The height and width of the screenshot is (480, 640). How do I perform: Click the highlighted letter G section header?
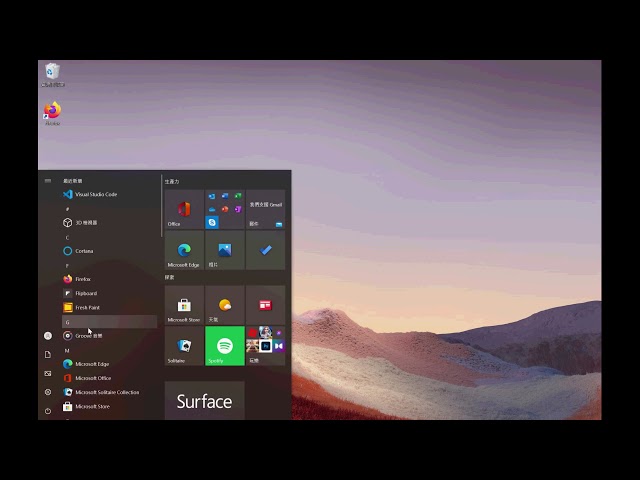click(x=109, y=322)
